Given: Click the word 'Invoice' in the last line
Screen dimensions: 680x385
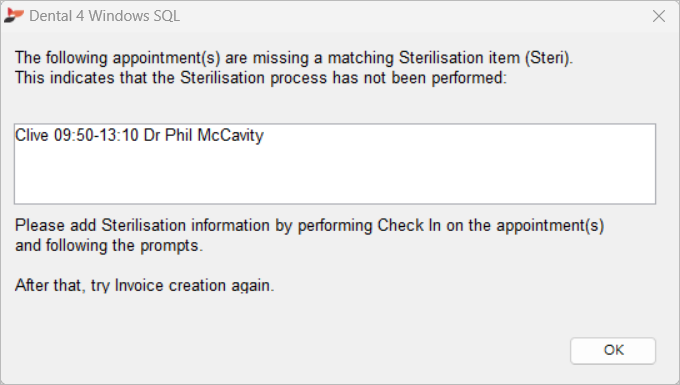Looking at the screenshot, I should click(139, 285).
